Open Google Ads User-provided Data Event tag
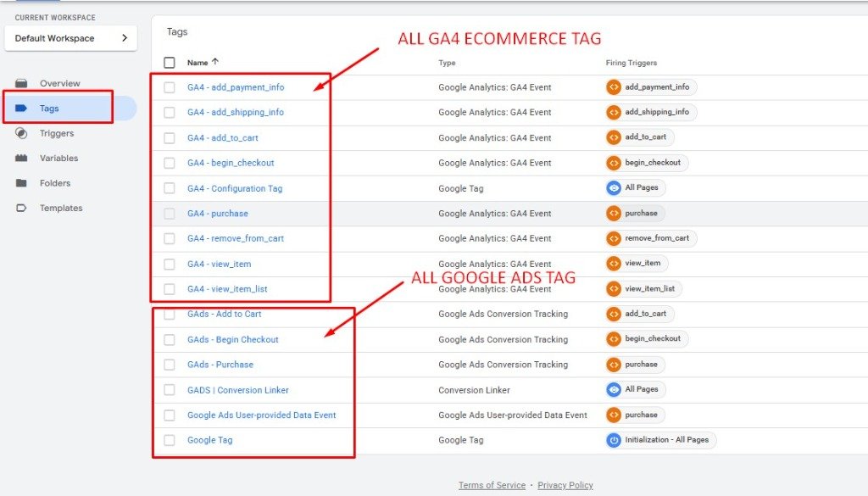The width and height of the screenshot is (868, 496). tap(261, 415)
